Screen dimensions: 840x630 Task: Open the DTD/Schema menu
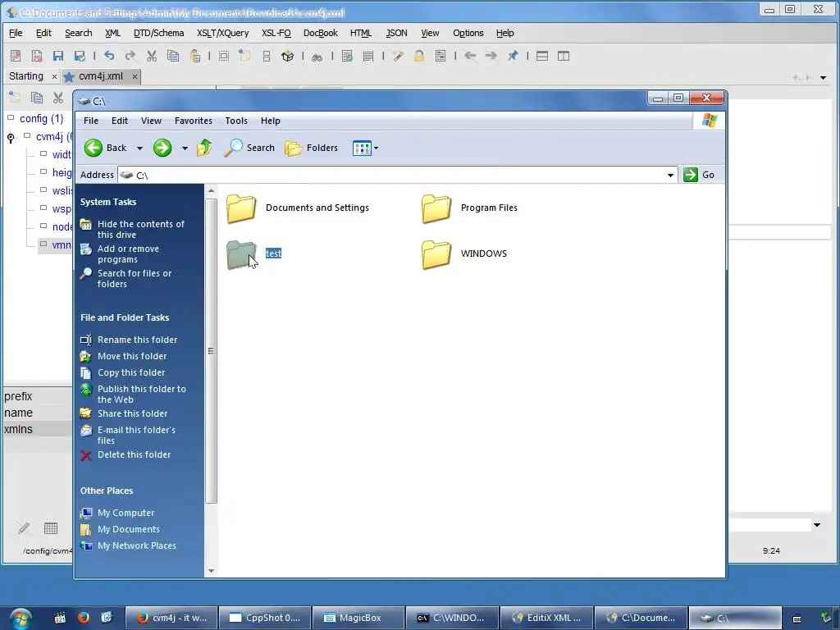click(158, 33)
